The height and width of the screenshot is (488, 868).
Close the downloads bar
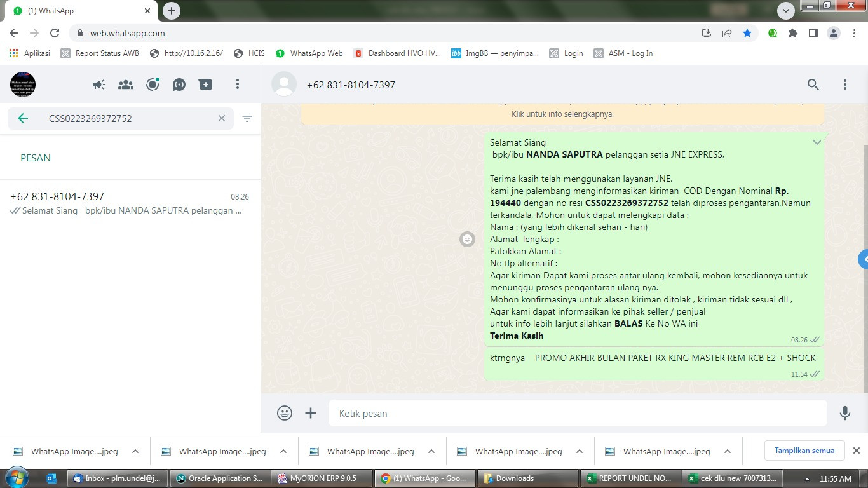pos(857,451)
